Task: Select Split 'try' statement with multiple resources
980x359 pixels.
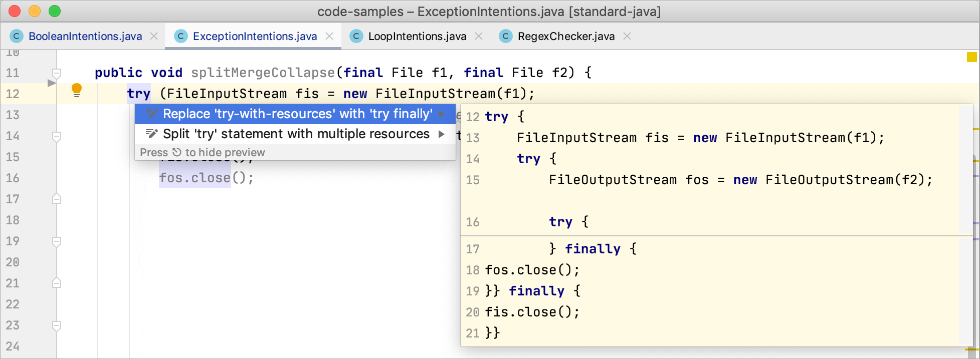Action: pos(295,134)
